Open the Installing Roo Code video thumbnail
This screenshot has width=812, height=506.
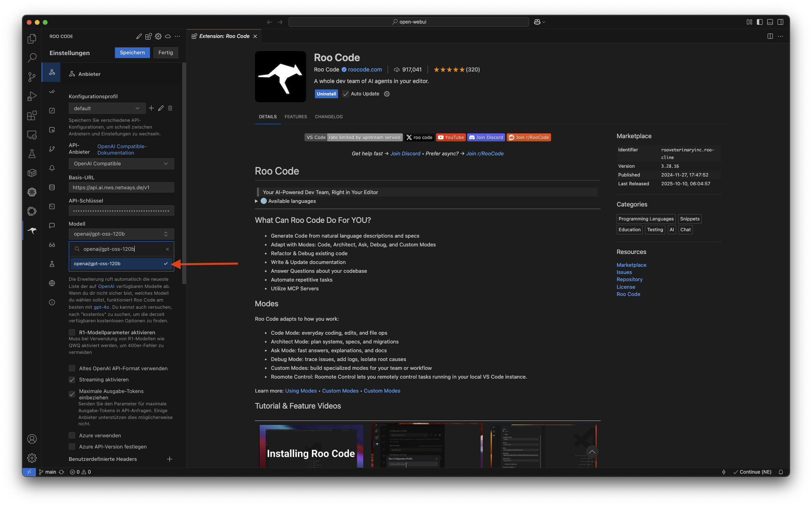pos(311,446)
